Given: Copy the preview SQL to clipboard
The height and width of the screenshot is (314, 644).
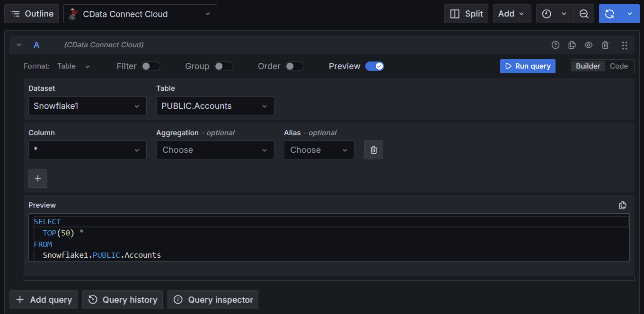Looking at the screenshot, I should tap(623, 205).
